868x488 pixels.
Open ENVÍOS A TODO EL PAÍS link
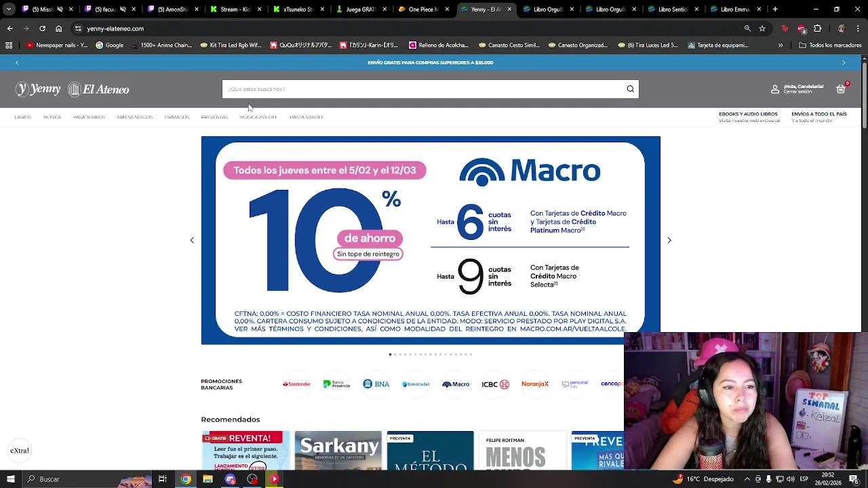pos(819,114)
